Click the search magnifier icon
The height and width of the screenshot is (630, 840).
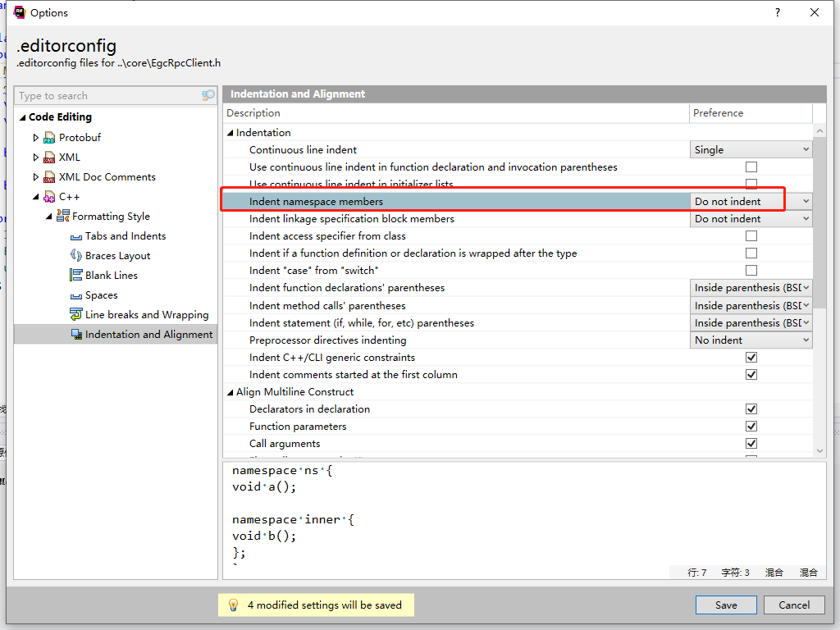(x=207, y=95)
